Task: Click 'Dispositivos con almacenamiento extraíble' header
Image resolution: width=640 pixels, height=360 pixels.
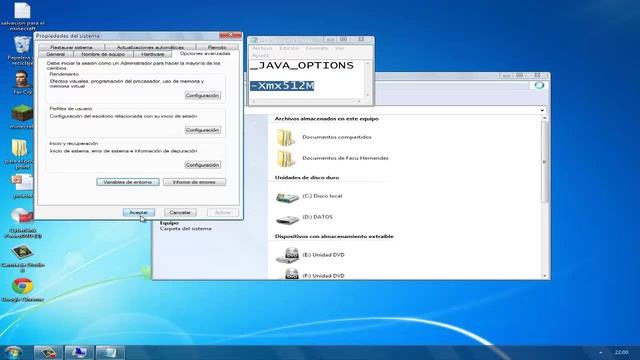Action: coord(334,236)
